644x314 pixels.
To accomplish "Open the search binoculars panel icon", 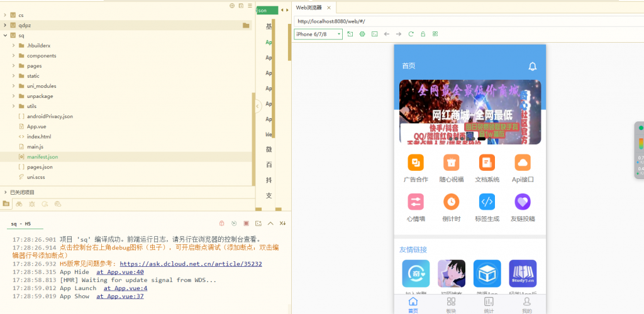I will (x=19, y=203).
